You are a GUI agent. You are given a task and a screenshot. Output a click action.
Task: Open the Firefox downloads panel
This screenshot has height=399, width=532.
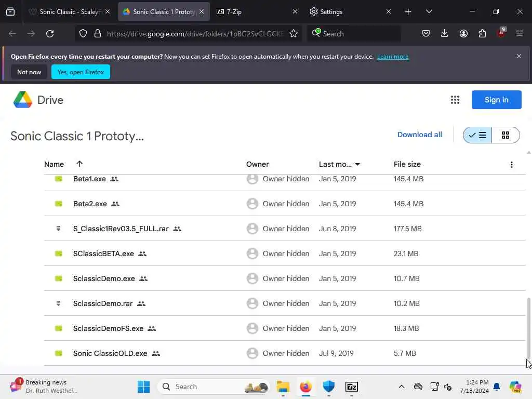445,34
